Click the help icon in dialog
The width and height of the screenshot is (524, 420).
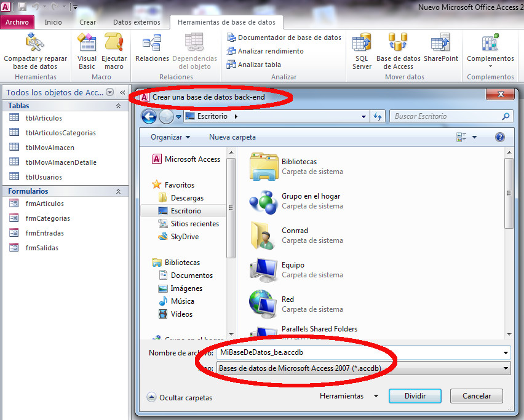pyautogui.click(x=500, y=137)
